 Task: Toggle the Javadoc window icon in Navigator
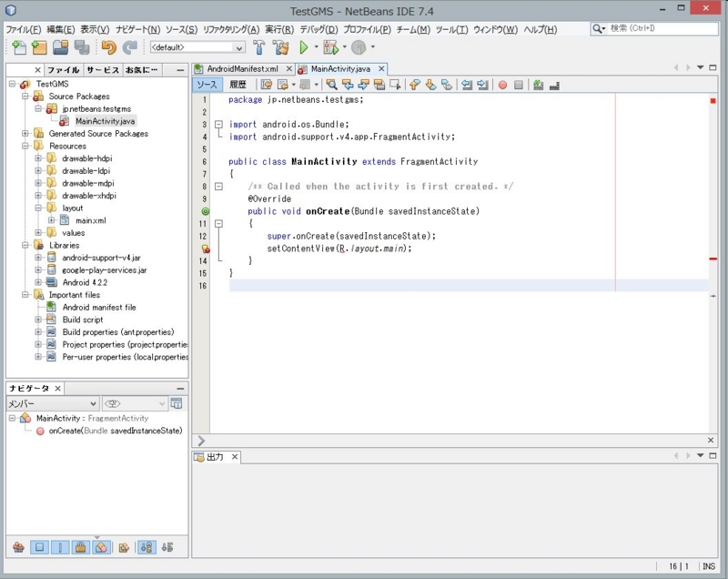(177, 403)
